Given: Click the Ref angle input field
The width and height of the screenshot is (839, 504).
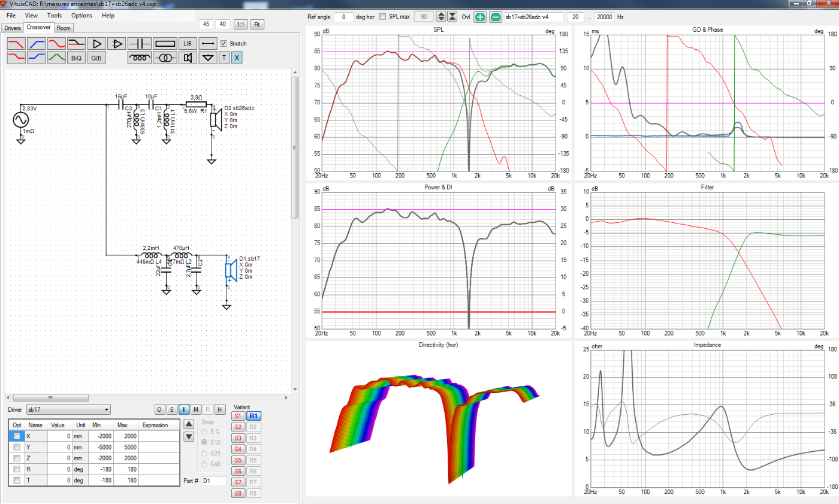Looking at the screenshot, I should pos(343,17).
